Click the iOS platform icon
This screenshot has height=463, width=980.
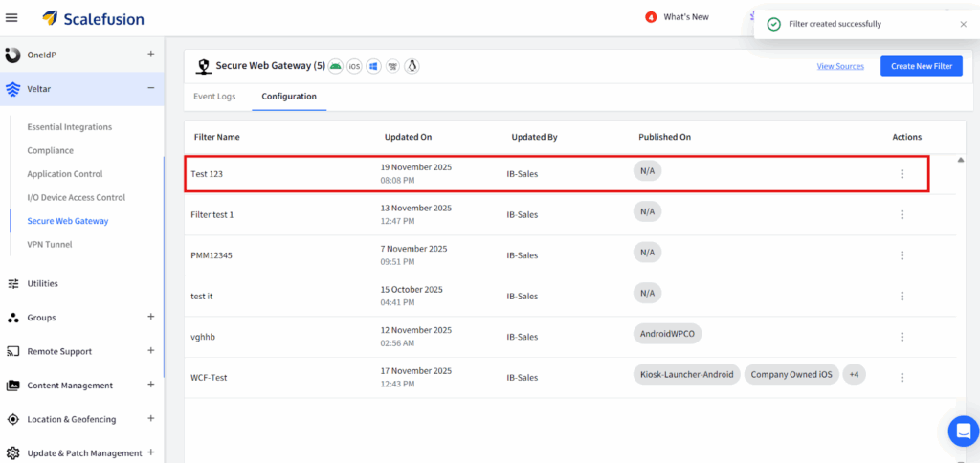click(x=355, y=66)
